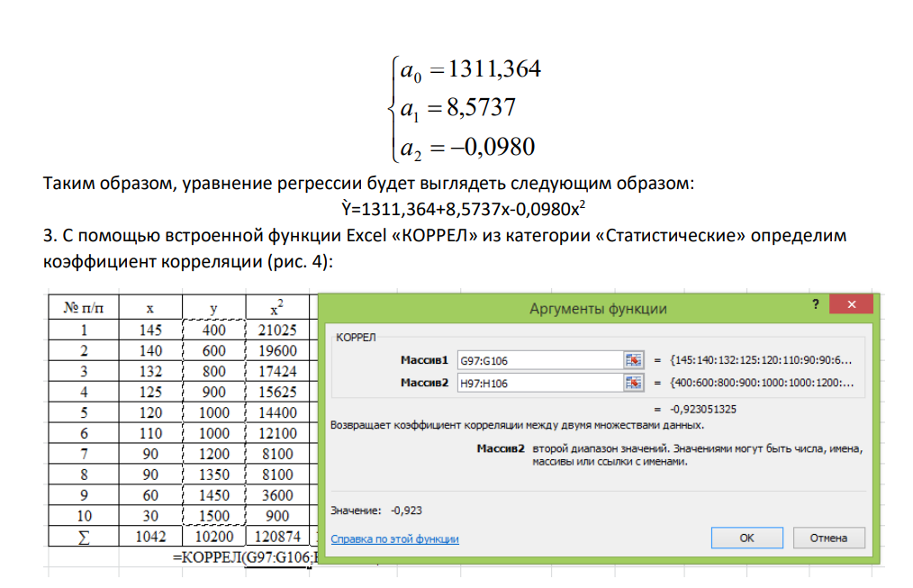Click the help question mark in dialog title

click(x=816, y=303)
